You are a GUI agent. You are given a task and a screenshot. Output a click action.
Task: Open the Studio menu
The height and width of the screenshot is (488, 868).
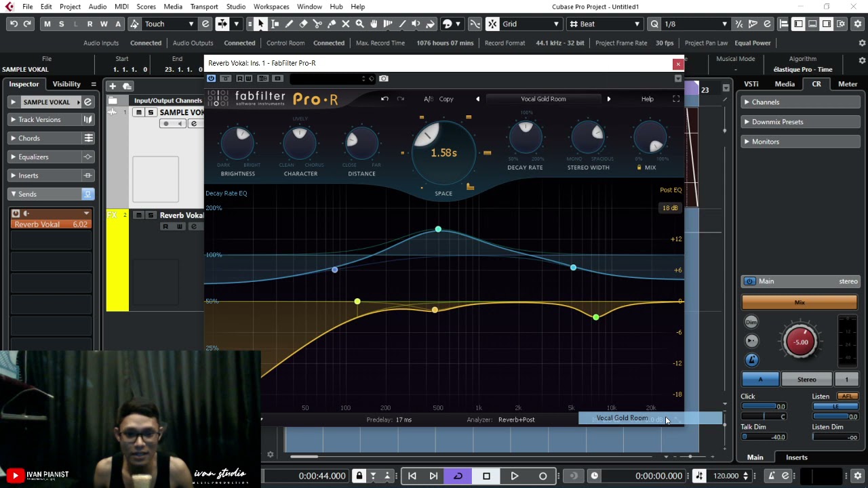(236, 7)
